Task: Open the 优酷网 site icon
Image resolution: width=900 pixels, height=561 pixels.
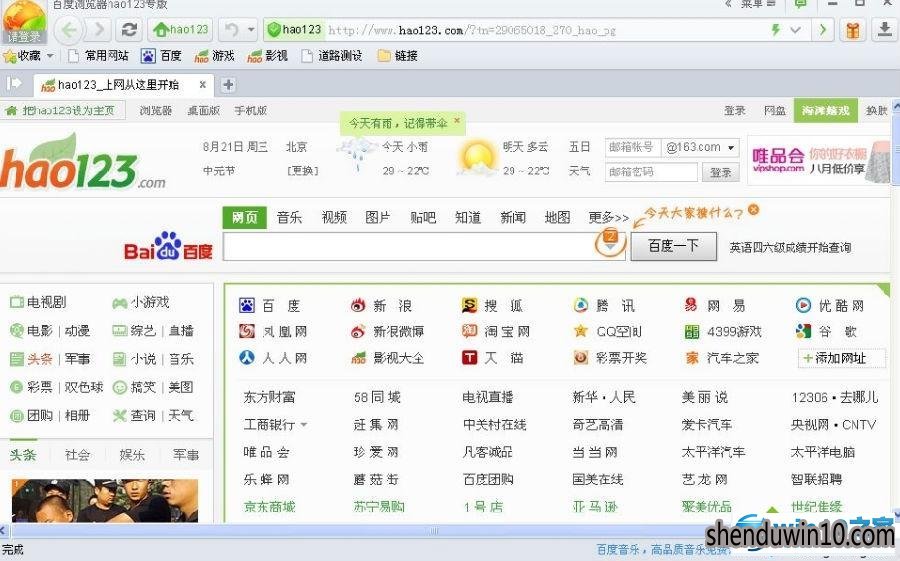Action: (803, 305)
